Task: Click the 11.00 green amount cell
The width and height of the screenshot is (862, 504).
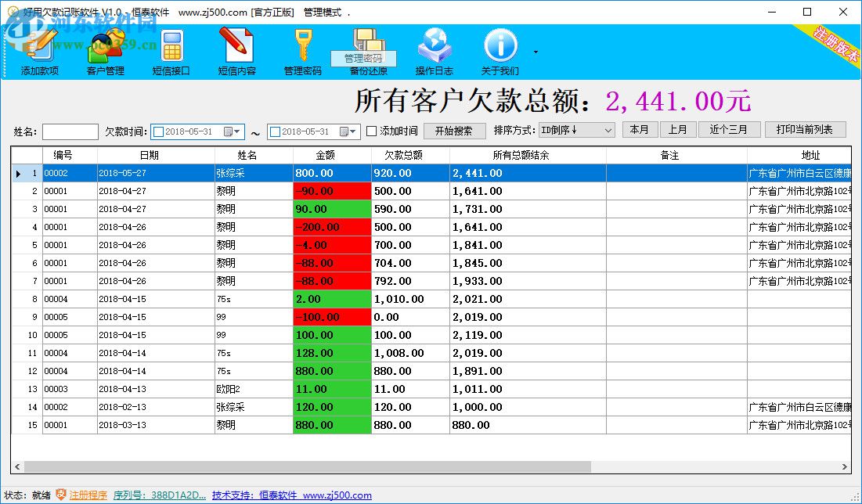Action: pos(332,389)
